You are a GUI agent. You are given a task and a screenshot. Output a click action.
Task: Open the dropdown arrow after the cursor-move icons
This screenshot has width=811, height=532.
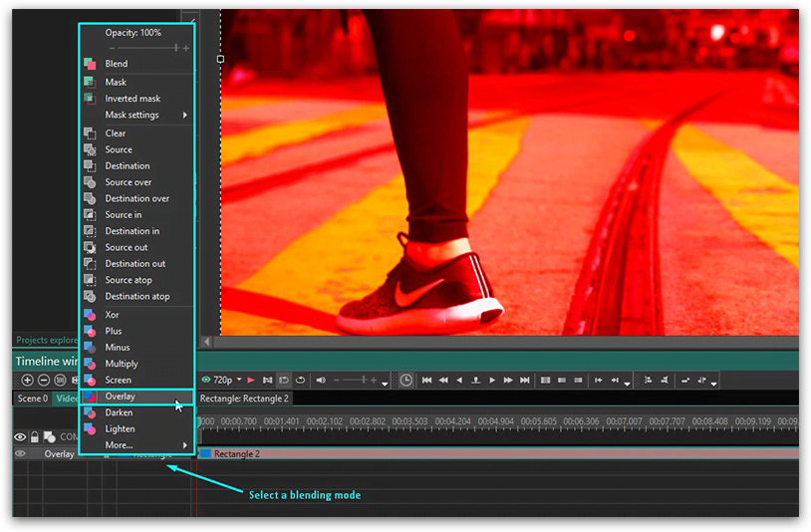pos(628,384)
